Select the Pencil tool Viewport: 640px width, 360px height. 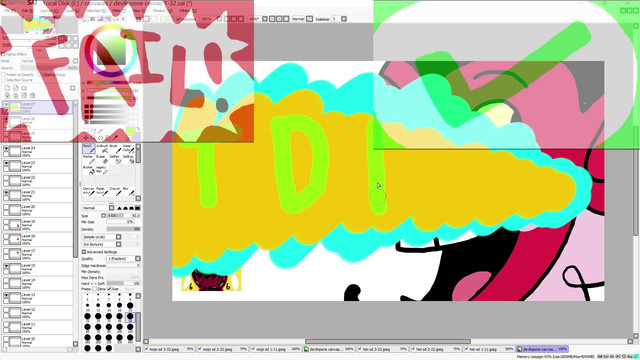(x=88, y=149)
